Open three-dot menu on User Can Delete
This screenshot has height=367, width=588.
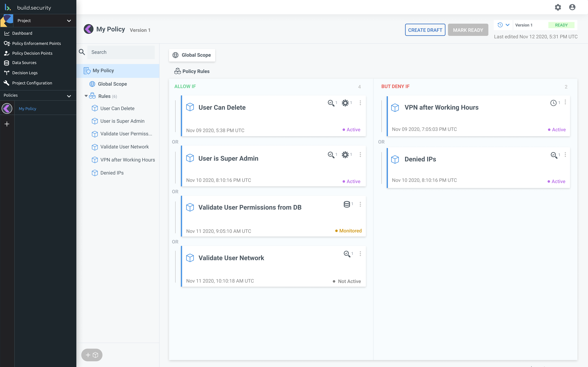360,103
